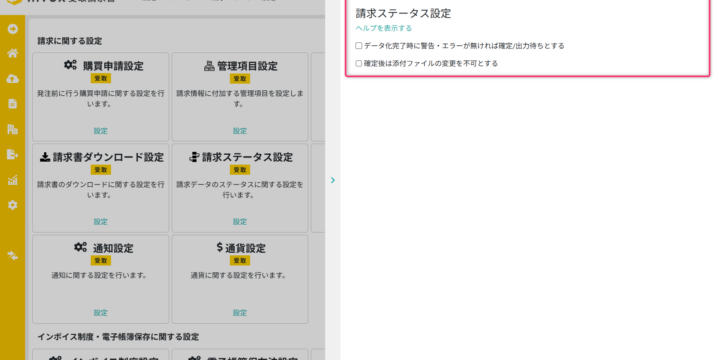Viewport: 720px width, 360px height.
Task: Click 受取 badge on 請求ステータス設定 card
Action: (240, 170)
